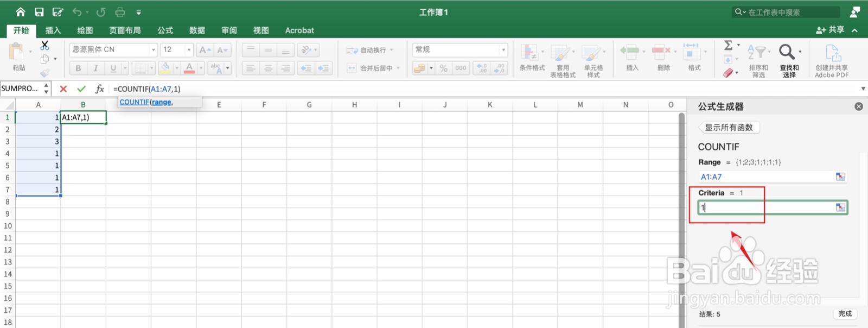Viewport: 868px width, 328px height.
Task: Click the Home icon in title bar
Action: click(21, 12)
